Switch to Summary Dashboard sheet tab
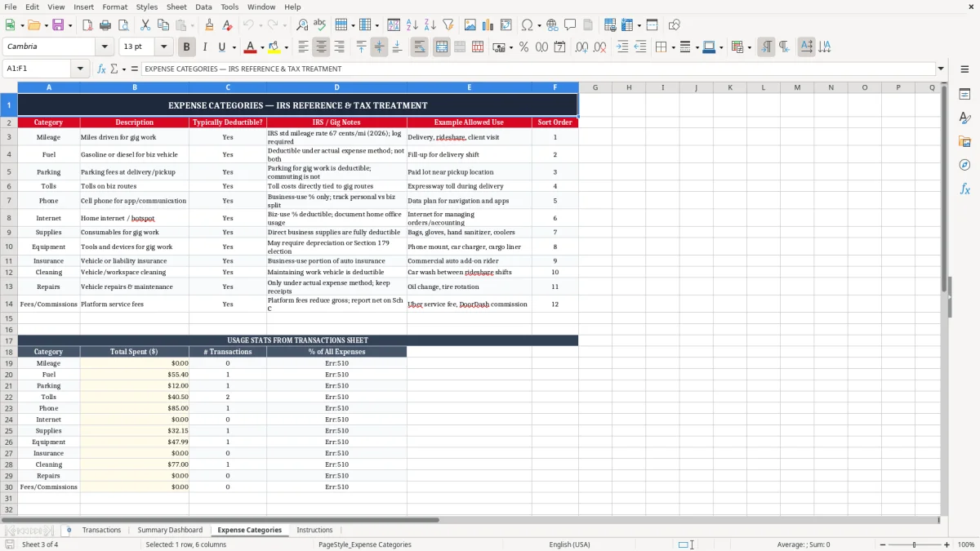980x551 pixels. (170, 530)
